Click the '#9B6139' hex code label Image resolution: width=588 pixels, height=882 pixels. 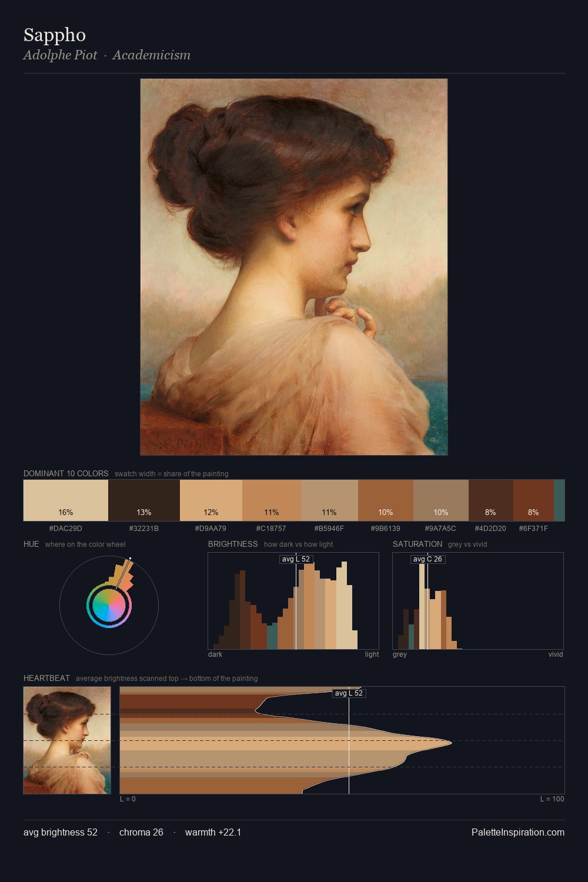pyautogui.click(x=385, y=529)
